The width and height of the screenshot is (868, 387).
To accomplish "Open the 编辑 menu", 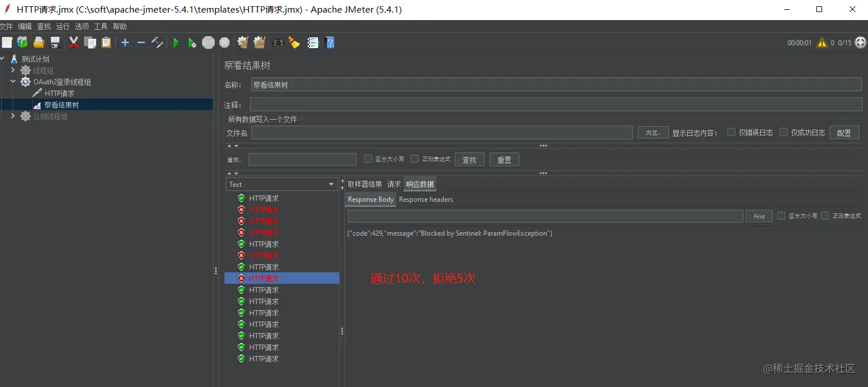I will (x=25, y=26).
